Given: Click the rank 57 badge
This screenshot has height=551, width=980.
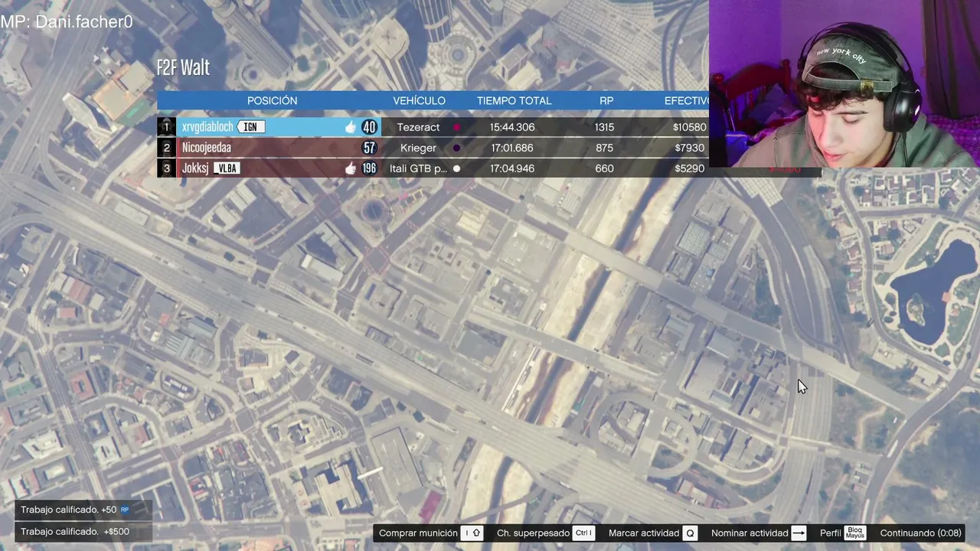Looking at the screenshot, I should 369,148.
